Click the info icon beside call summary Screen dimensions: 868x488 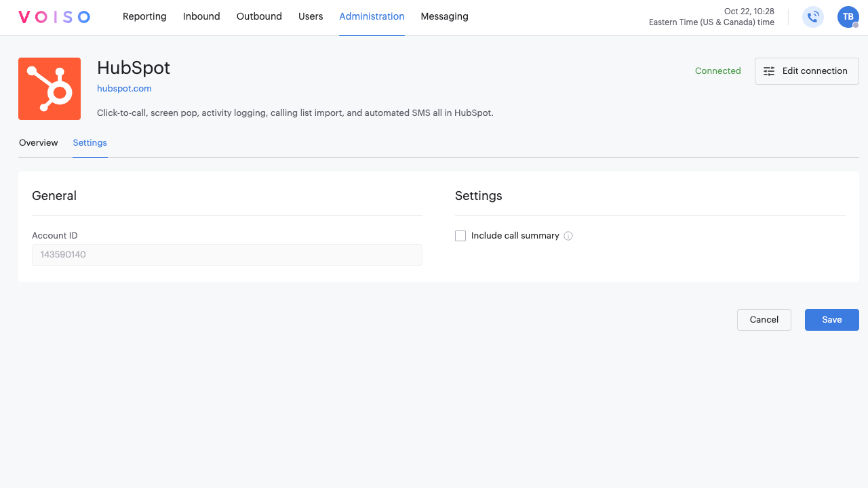coord(568,236)
